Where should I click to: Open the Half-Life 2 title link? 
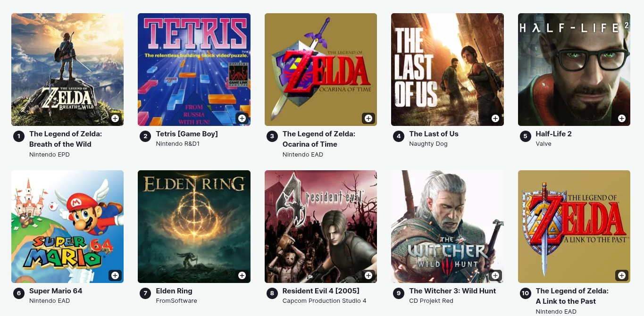(x=553, y=134)
